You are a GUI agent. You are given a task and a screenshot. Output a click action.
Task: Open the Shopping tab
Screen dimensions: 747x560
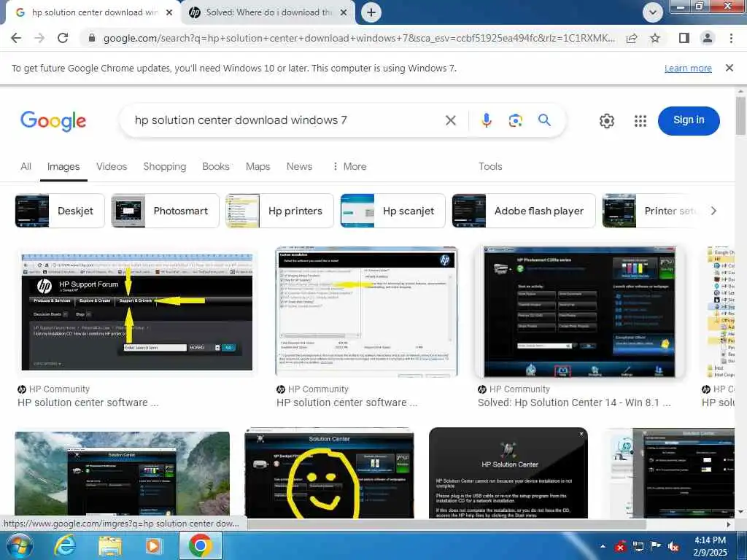(x=164, y=167)
